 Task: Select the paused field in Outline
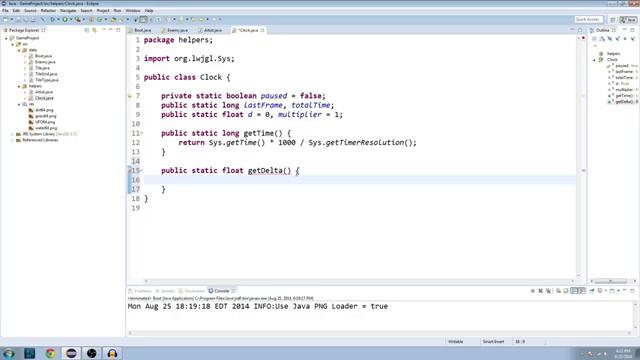(x=622, y=66)
